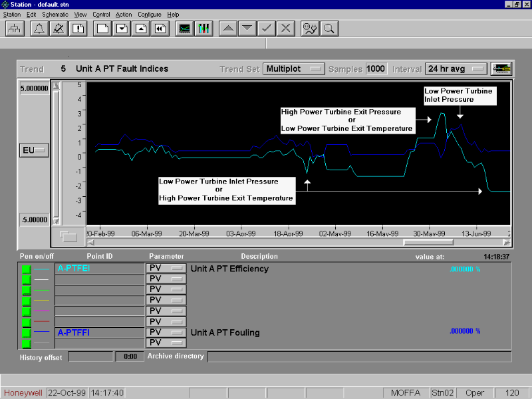532x399 pixels.
Task: Open the Interval 24 hr avg dropdown
Action: 456,68
